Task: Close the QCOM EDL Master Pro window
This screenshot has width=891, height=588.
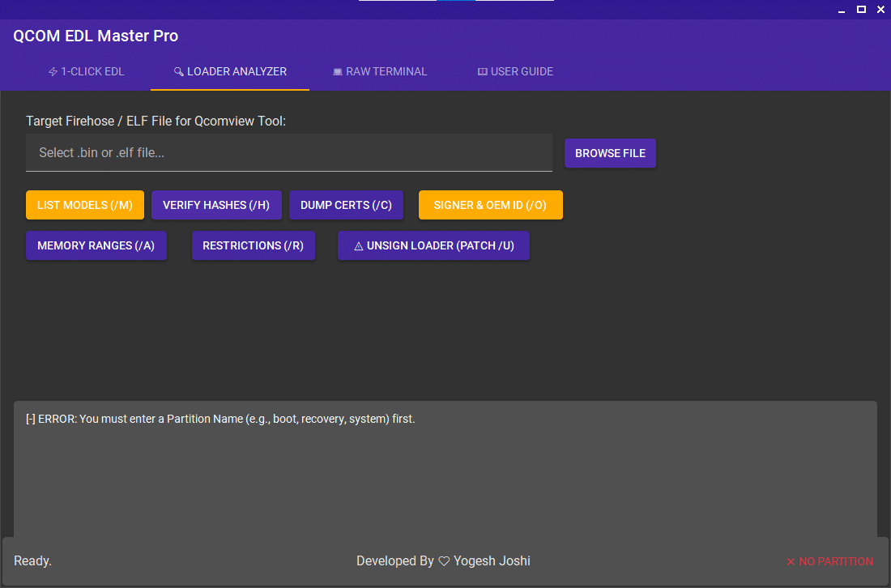Action: click(x=880, y=10)
